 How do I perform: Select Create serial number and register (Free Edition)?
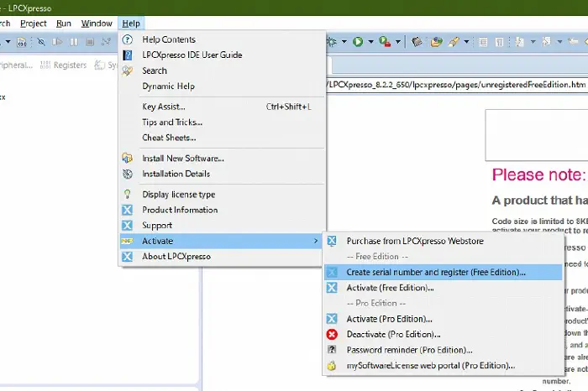coord(436,272)
